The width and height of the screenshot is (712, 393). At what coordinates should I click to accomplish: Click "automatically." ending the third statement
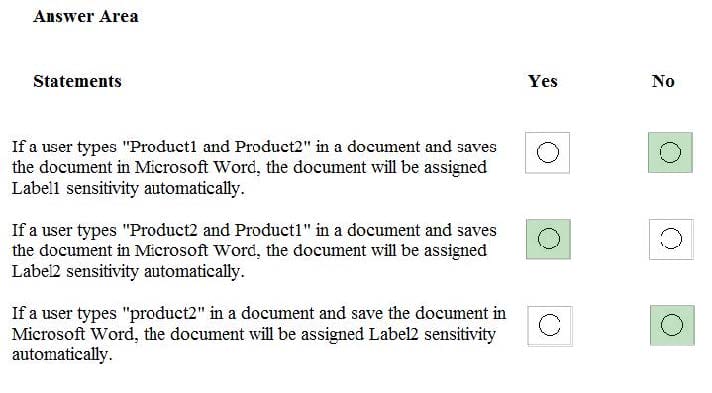[x=62, y=355]
